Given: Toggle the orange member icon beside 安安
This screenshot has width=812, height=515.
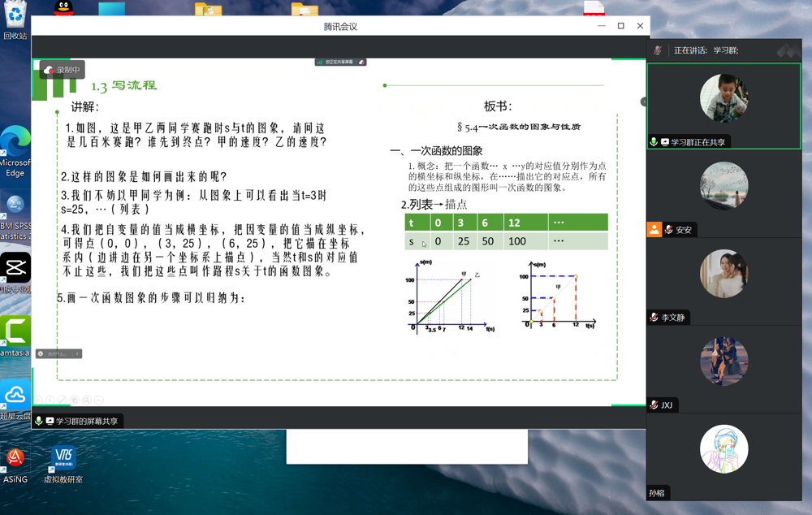Looking at the screenshot, I should pyautogui.click(x=656, y=229).
